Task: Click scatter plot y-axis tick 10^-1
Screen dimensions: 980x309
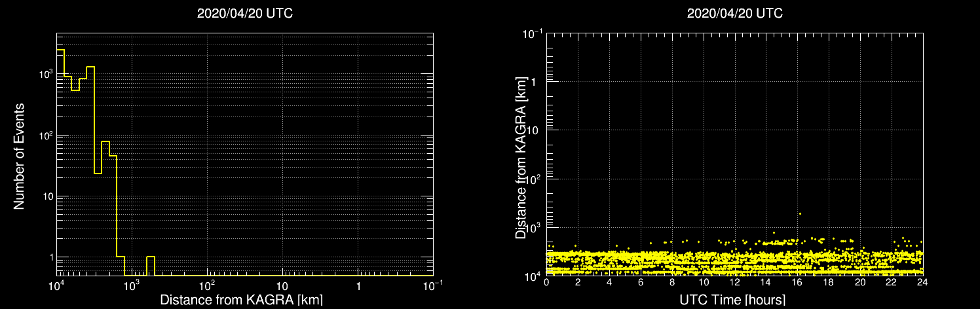Action: 532,33
